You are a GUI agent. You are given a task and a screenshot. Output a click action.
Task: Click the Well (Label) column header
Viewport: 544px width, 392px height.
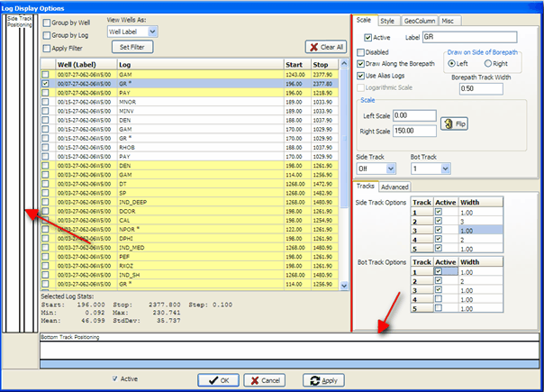[x=86, y=65]
